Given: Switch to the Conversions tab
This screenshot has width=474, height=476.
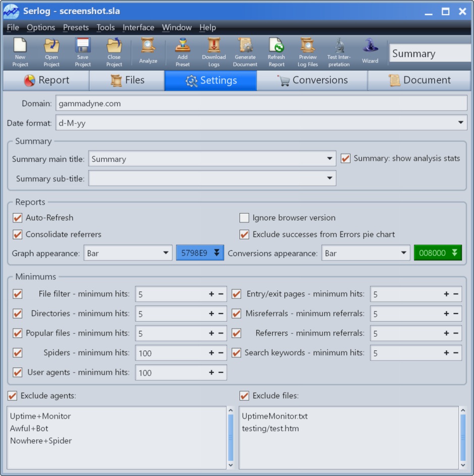Looking at the screenshot, I should [312, 80].
